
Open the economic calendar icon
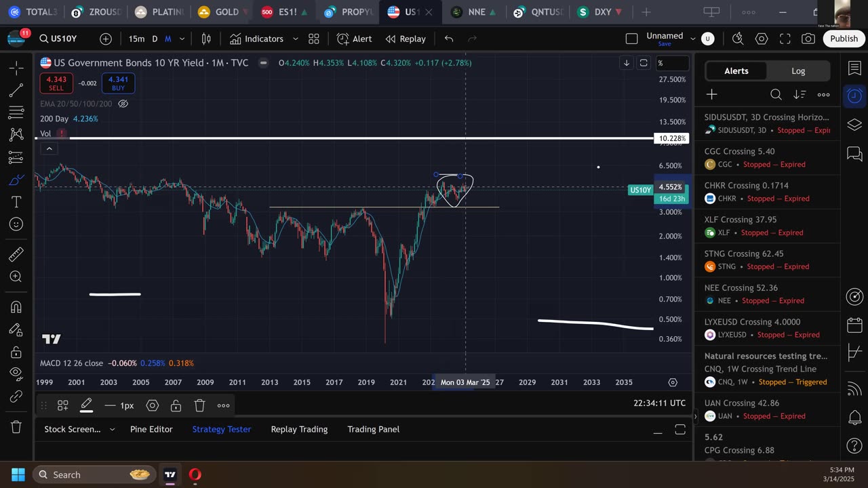[854, 325]
